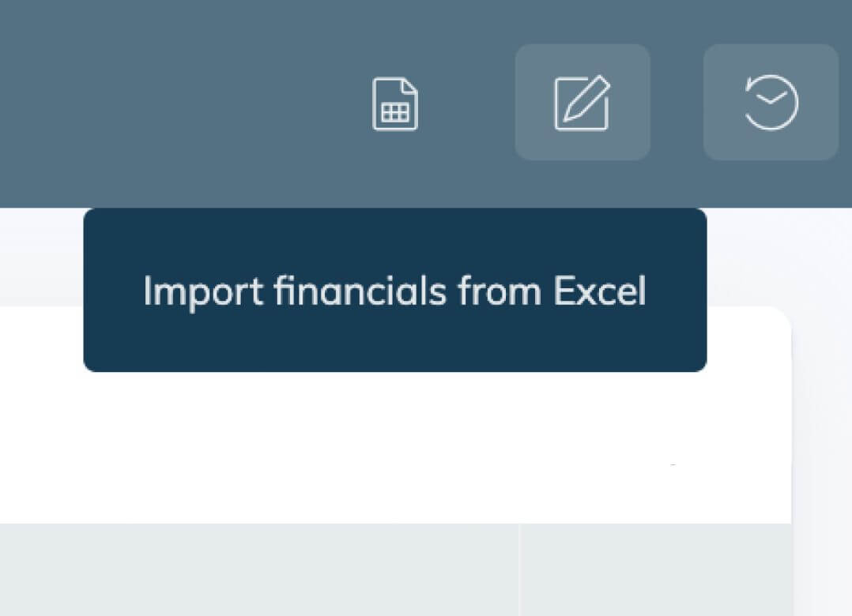This screenshot has height=616, width=852.
Task: Show version history via the circular arrow clock
Action: [771, 103]
